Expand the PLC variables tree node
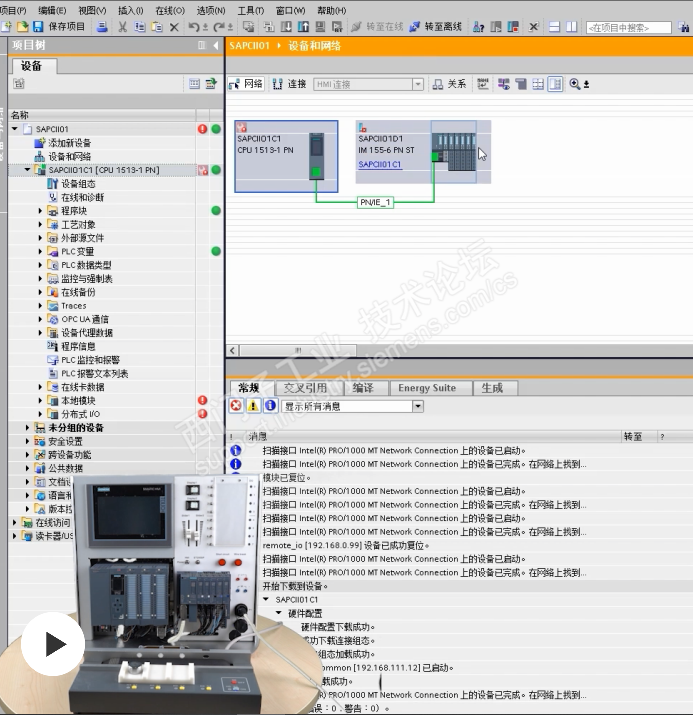The height and width of the screenshot is (715, 693). [x=40, y=251]
